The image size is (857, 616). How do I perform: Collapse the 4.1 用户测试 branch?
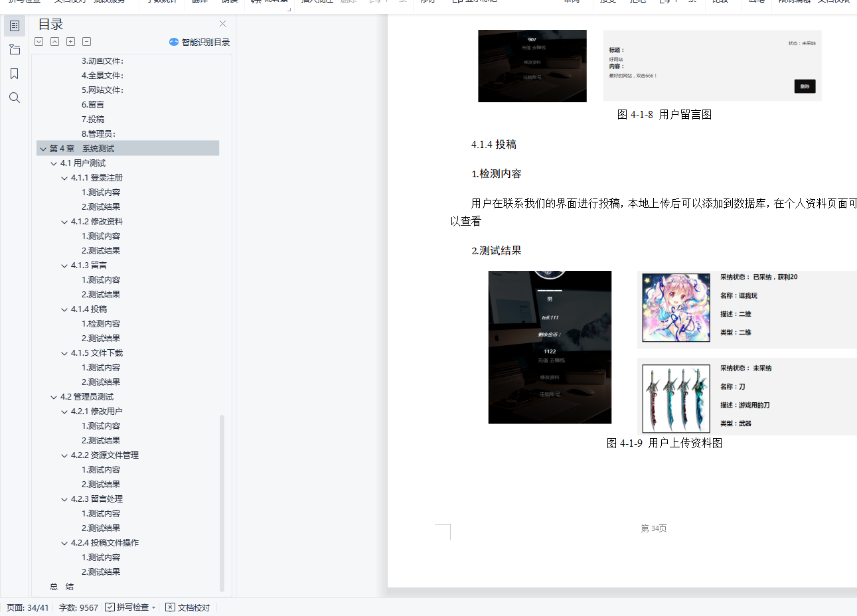(x=54, y=163)
